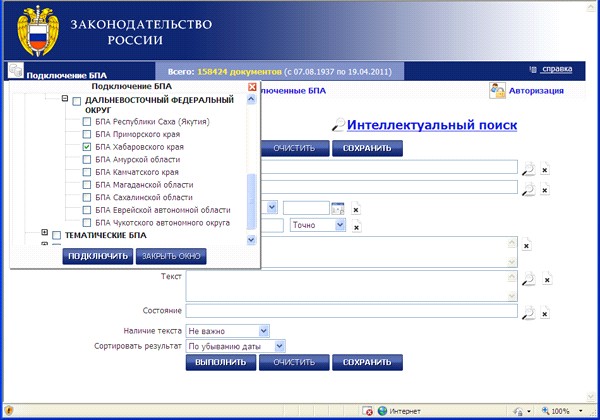Click magnifier icon beside the Текст field
Viewport: 600px width, 420px height.
[529, 279]
